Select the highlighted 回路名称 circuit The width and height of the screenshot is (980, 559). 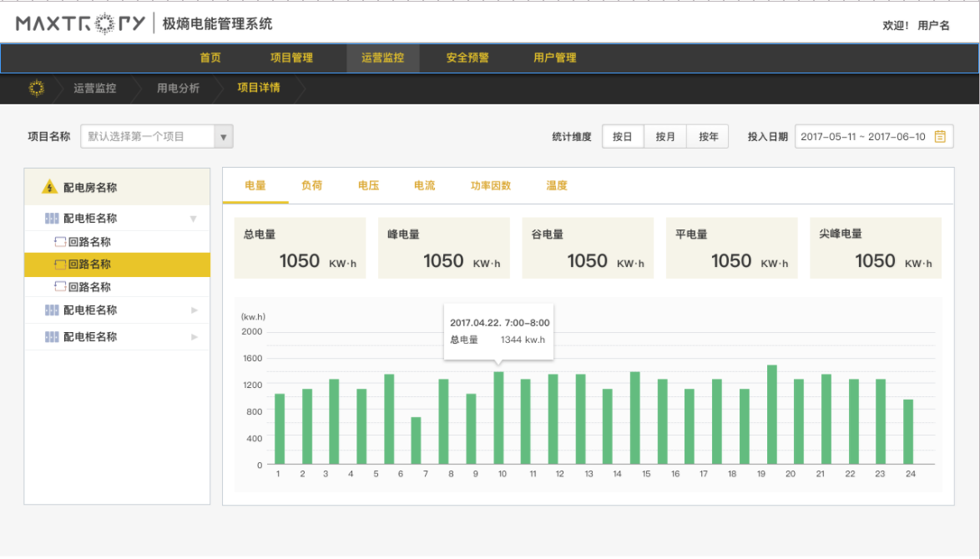(x=117, y=264)
